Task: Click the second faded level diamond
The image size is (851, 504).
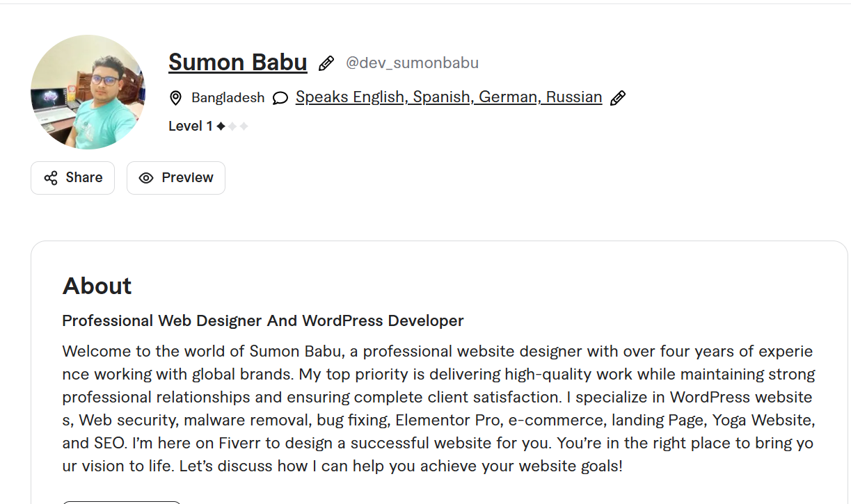Action: pyautogui.click(x=232, y=127)
